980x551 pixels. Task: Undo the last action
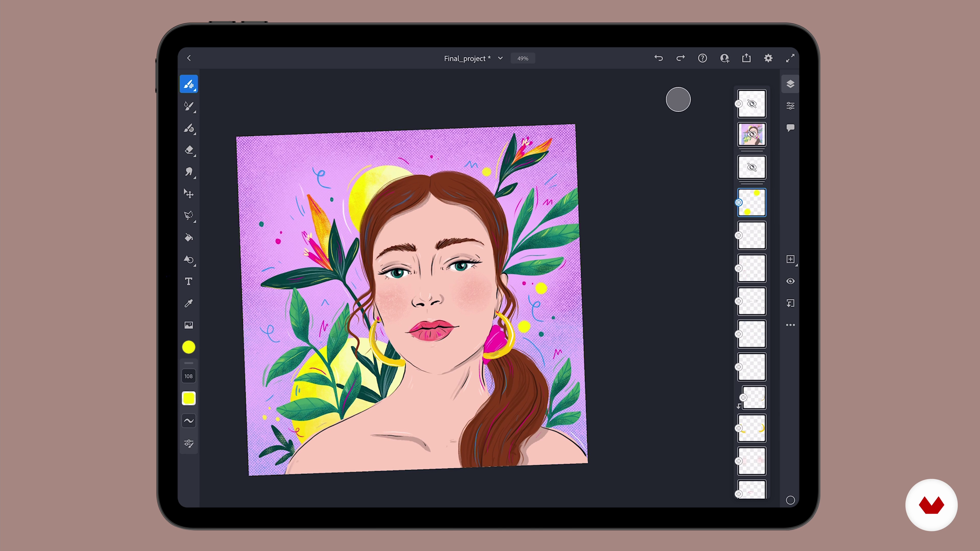pyautogui.click(x=658, y=58)
